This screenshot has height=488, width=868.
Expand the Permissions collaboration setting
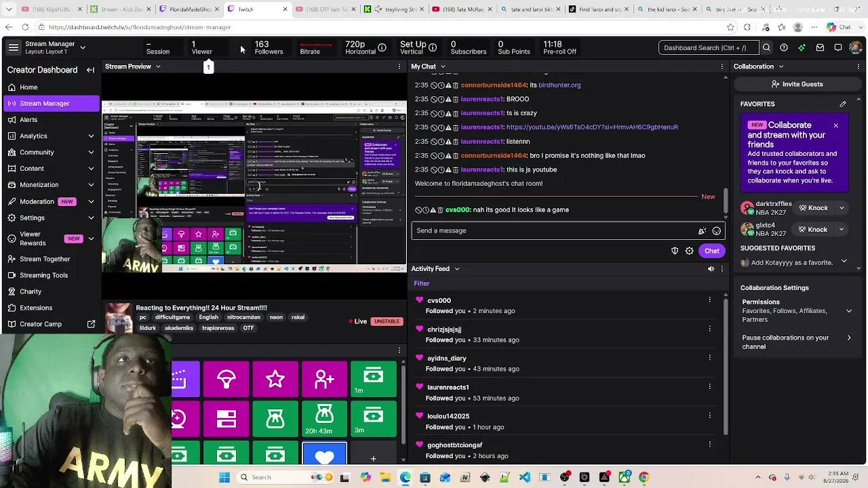[x=849, y=311]
